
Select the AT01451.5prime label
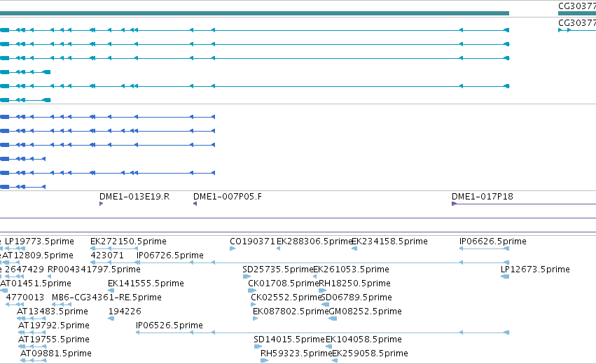pyautogui.click(x=36, y=283)
